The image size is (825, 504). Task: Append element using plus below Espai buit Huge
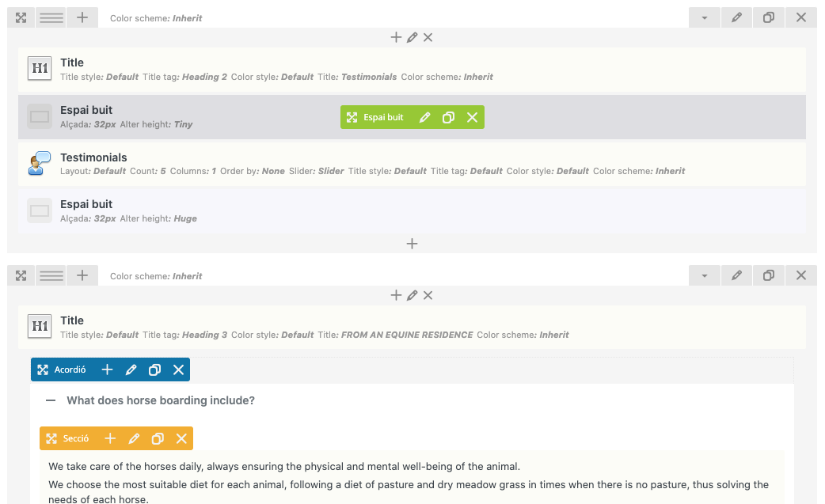point(412,244)
